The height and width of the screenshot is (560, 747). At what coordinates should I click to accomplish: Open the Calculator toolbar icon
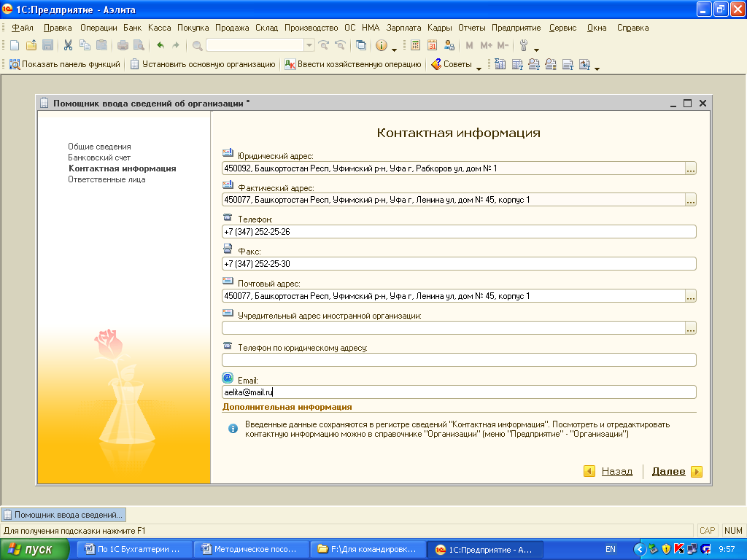click(415, 45)
